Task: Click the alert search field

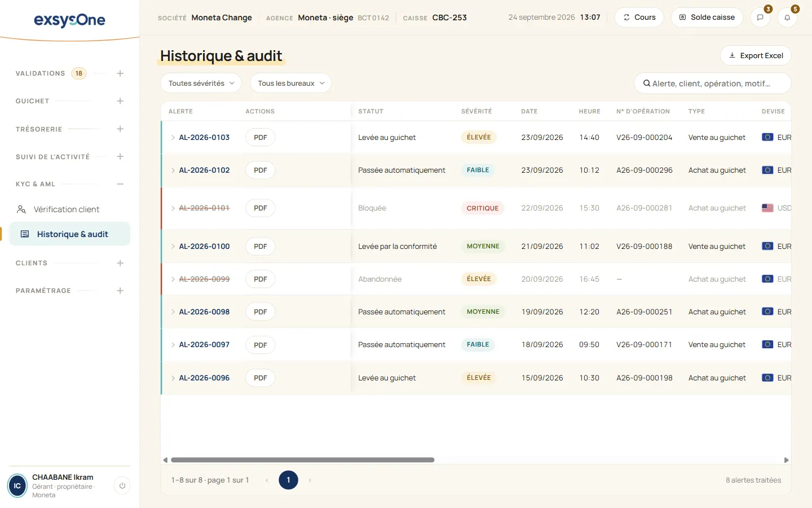Action: pyautogui.click(x=713, y=84)
